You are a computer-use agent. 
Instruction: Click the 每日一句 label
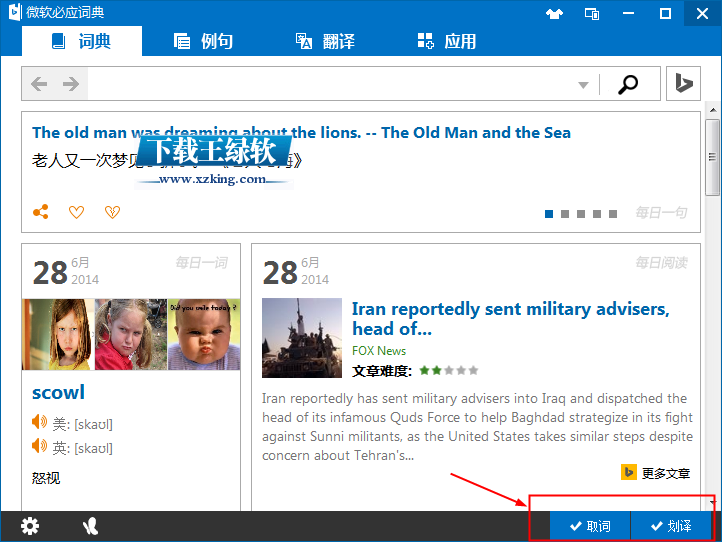click(x=661, y=213)
